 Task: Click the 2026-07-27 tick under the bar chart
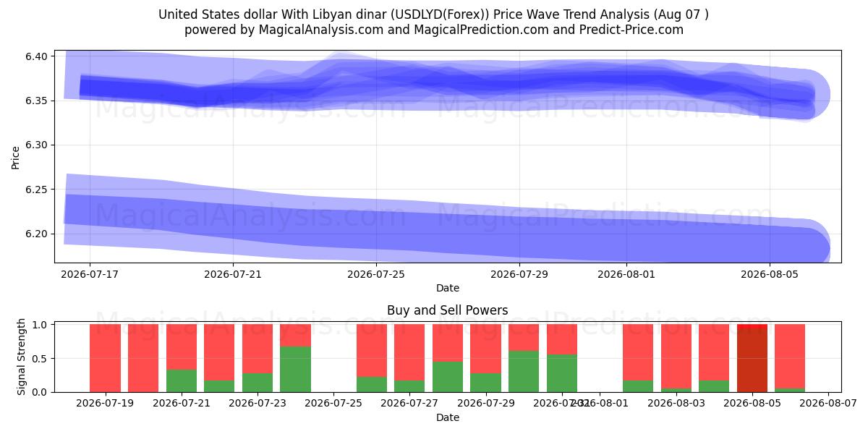point(409,404)
